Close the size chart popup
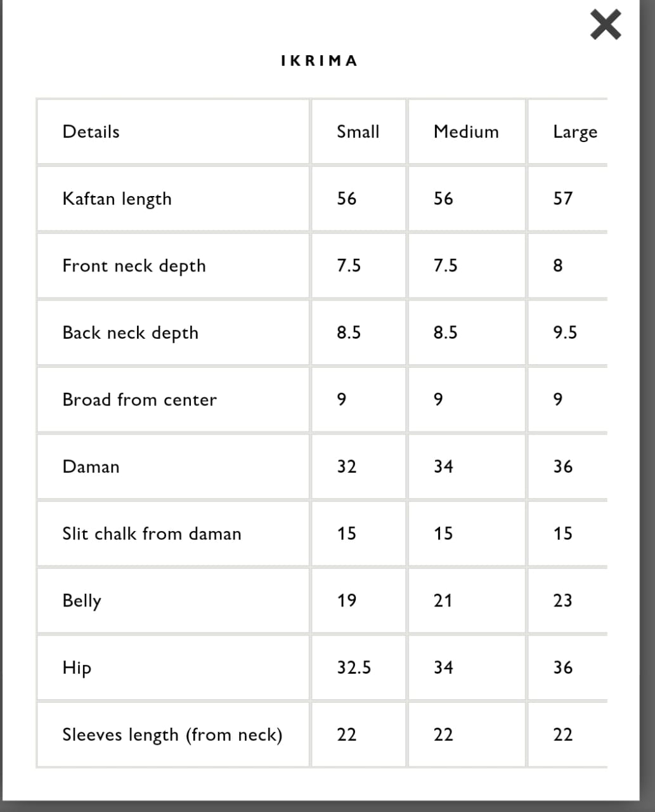 pyautogui.click(x=605, y=25)
